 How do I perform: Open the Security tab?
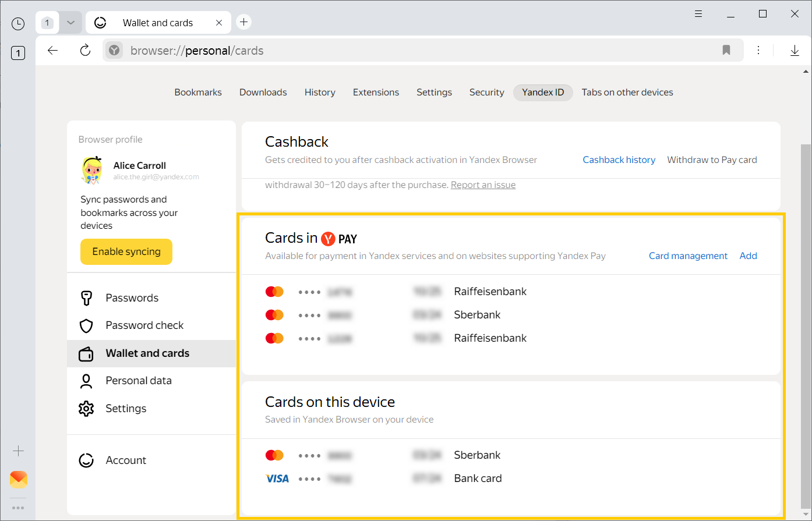tap(486, 93)
